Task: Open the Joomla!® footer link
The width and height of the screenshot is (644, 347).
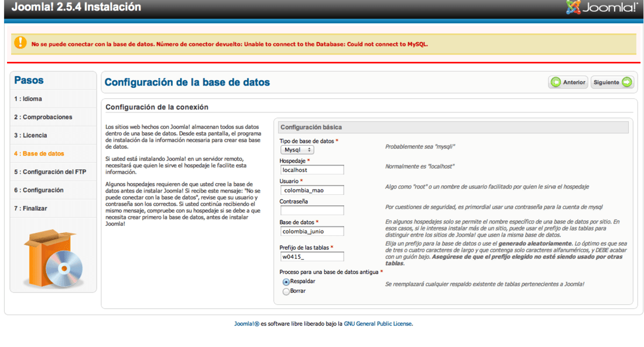Action: point(246,324)
